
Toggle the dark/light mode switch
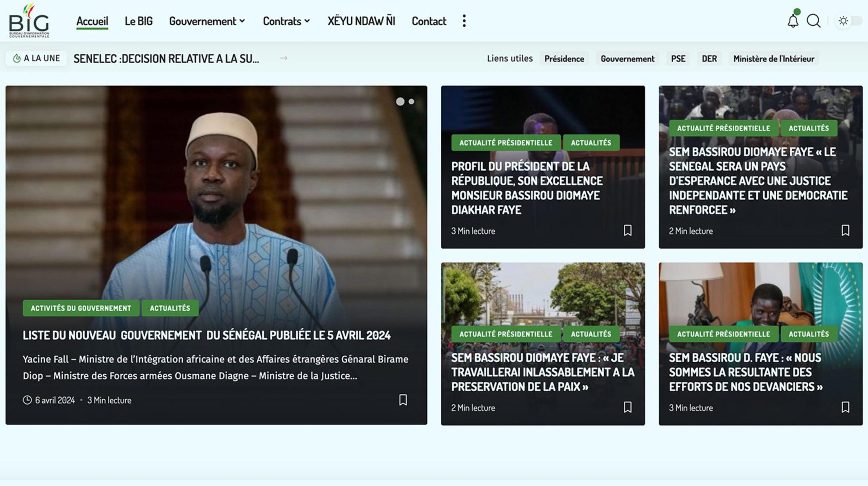click(849, 21)
